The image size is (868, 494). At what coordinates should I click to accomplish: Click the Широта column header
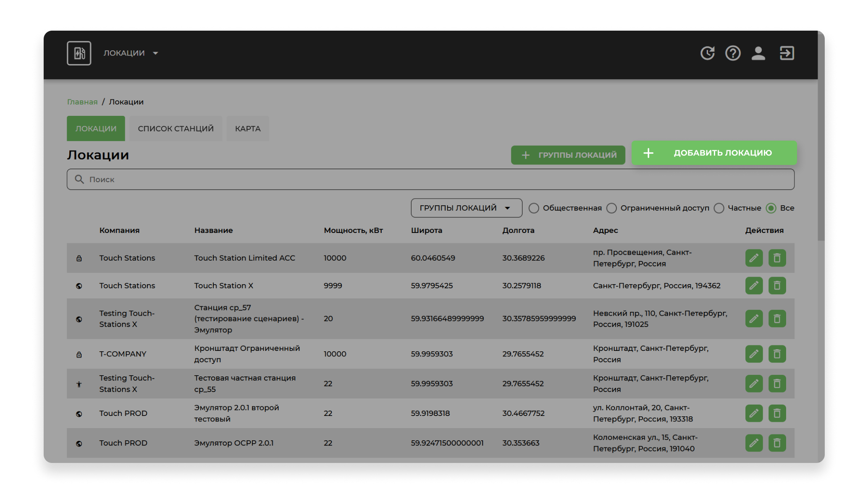coord(426,230)
